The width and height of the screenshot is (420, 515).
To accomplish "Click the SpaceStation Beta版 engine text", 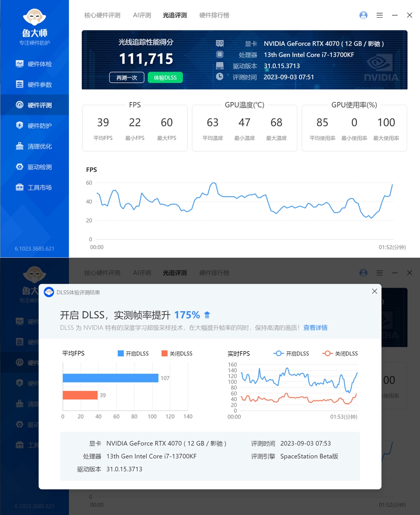I will pos(309,456).
